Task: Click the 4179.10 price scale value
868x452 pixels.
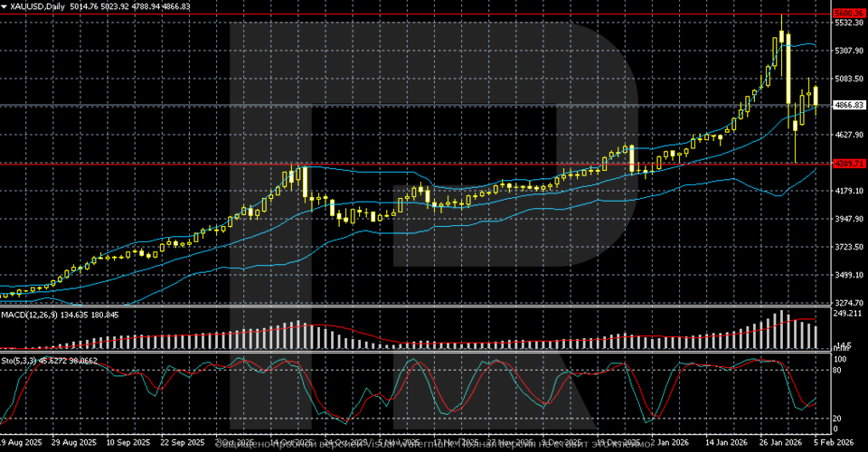Action: click(x=848, y=191)
